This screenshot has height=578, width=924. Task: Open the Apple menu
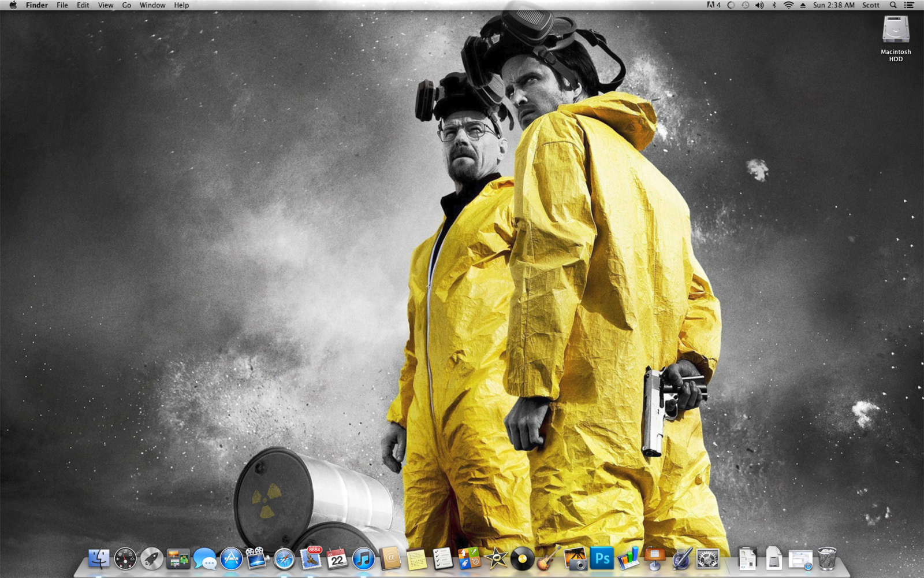pyautogui.click(x=13, y=5)
